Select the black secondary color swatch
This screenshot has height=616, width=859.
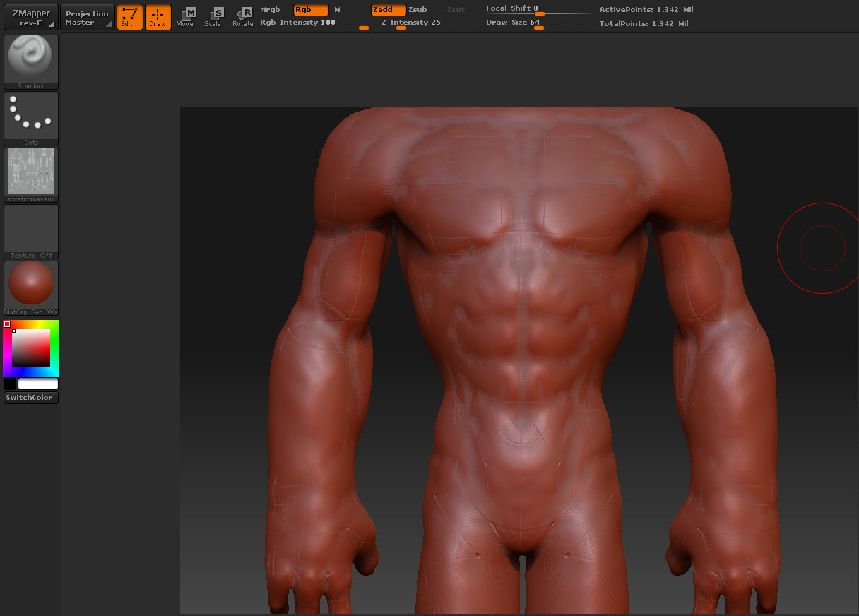pos(10,384)
